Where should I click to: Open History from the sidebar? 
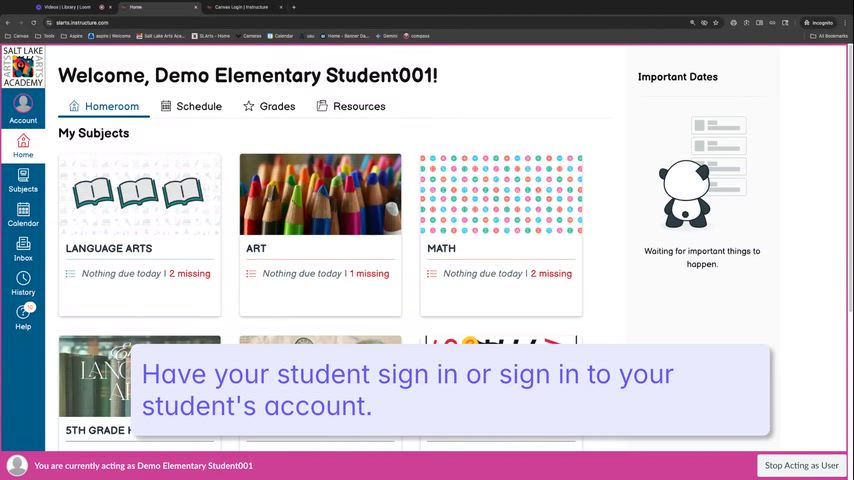tap(23, 283)
